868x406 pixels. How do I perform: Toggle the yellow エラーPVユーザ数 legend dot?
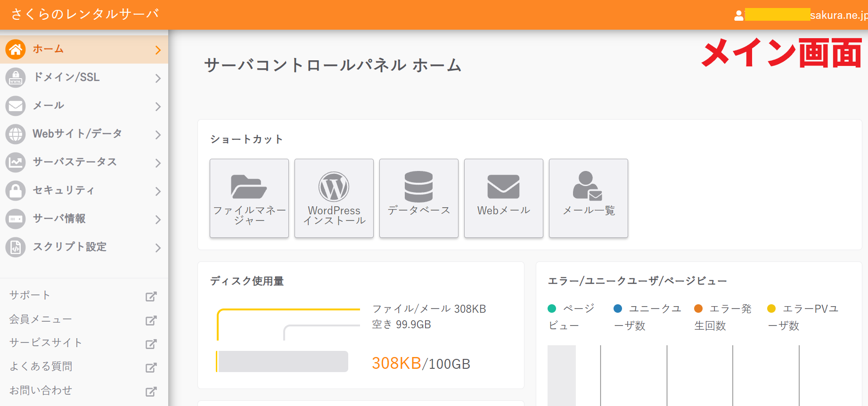tap(771, 309)
